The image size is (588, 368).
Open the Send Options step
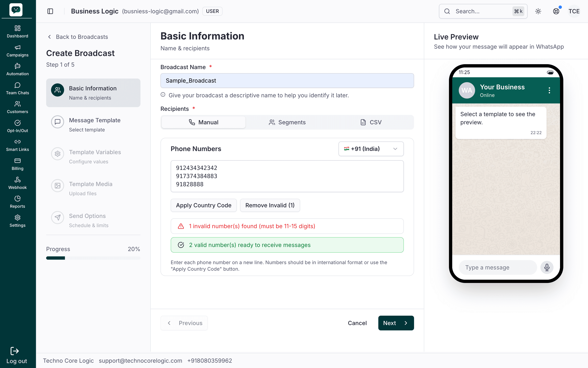click(x=93, y=220)
